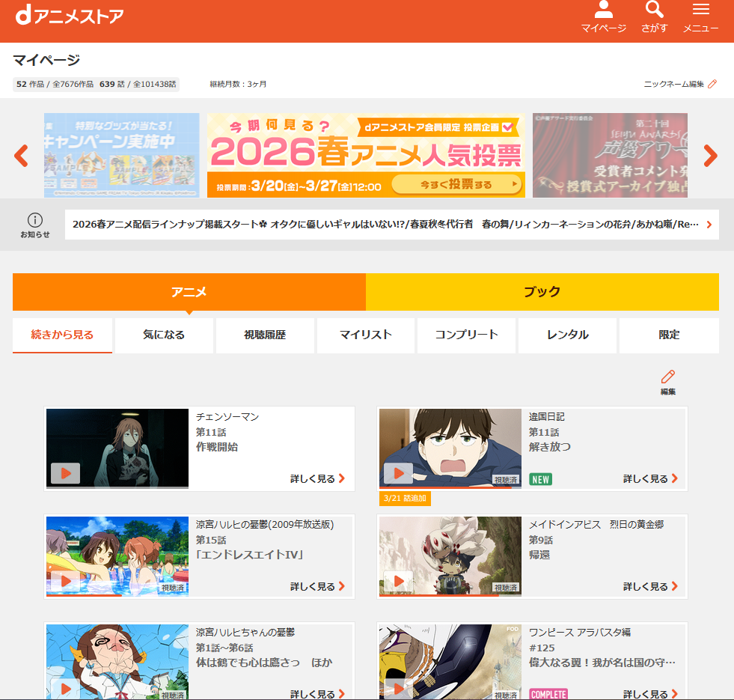Go to next banner with right arrow
Image resolution: width=734 pixels, height=700 pixels.
(x=710, y=156)
